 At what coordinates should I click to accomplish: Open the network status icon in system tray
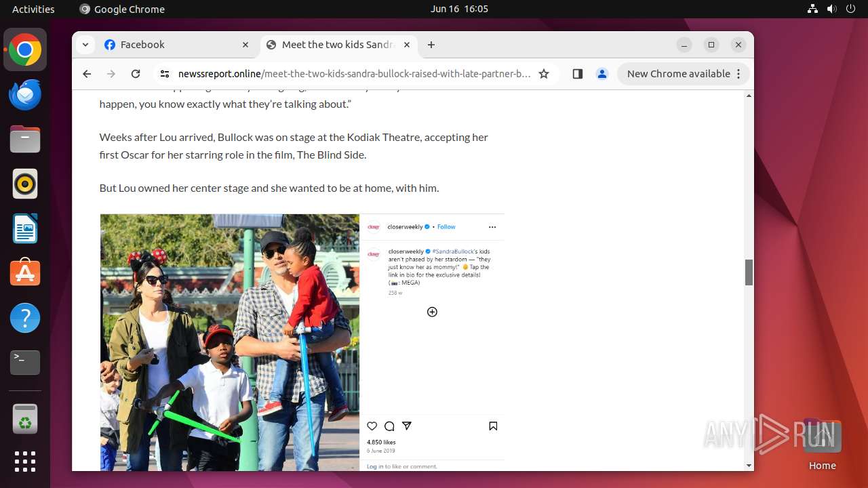point(813,9)
